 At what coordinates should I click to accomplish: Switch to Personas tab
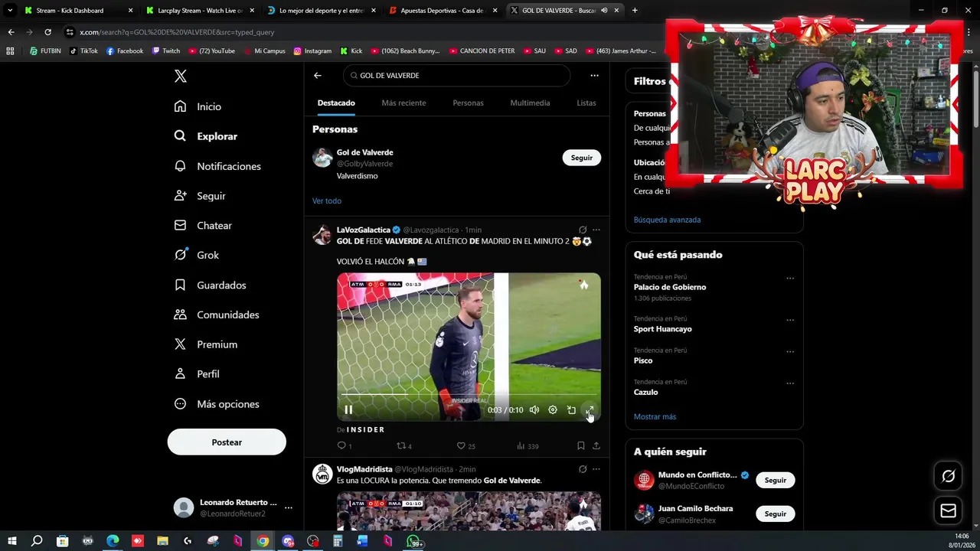click(x=468, y=103)
